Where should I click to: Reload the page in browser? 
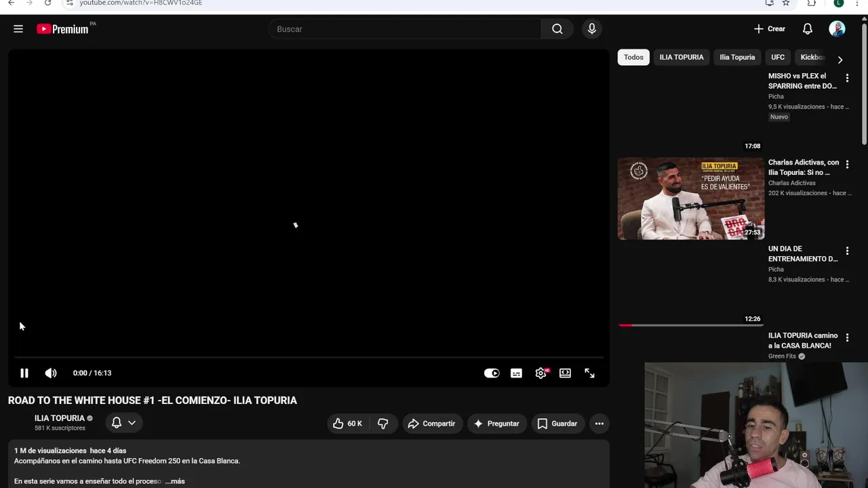(47, 3)
